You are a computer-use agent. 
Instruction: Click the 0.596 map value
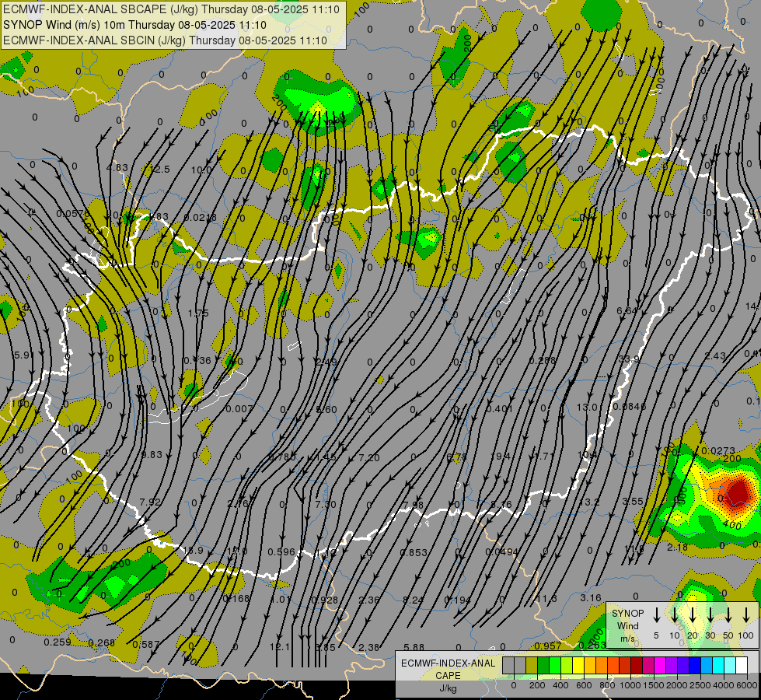point(281,552)
